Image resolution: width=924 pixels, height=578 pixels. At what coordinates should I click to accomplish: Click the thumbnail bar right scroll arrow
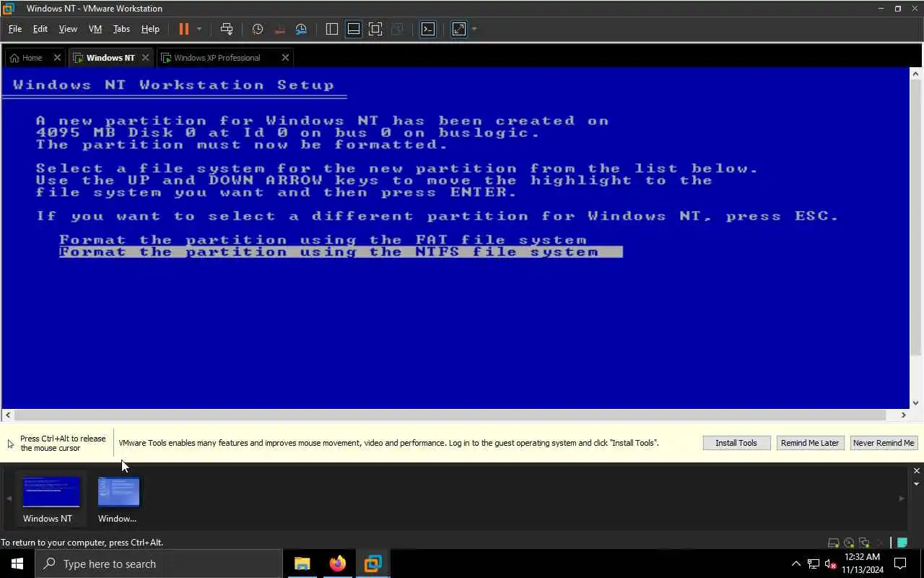[902, 499]
